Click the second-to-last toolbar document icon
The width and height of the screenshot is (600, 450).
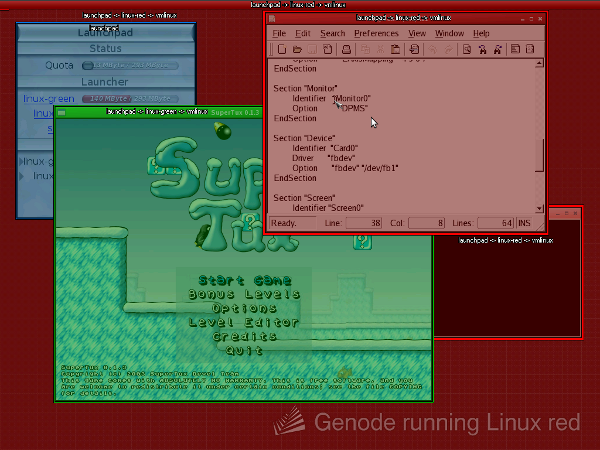515,49
